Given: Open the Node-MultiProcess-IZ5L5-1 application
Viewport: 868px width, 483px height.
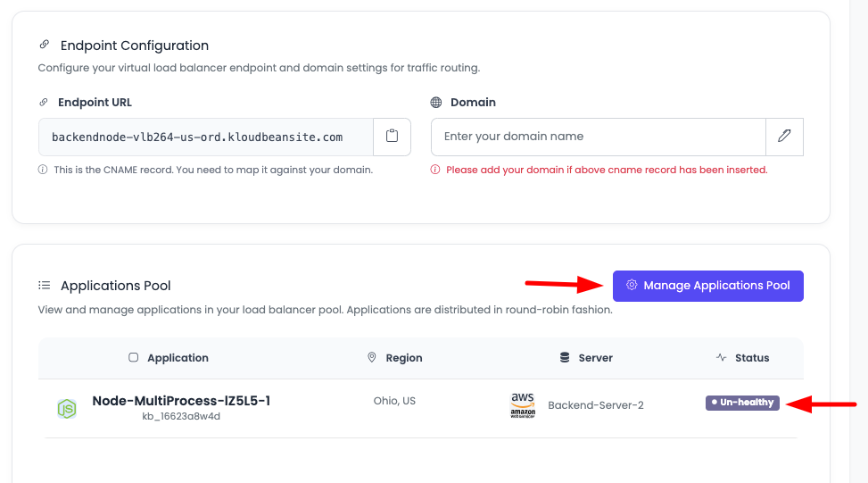Looking at the screenshot, I should click(181, 401).
